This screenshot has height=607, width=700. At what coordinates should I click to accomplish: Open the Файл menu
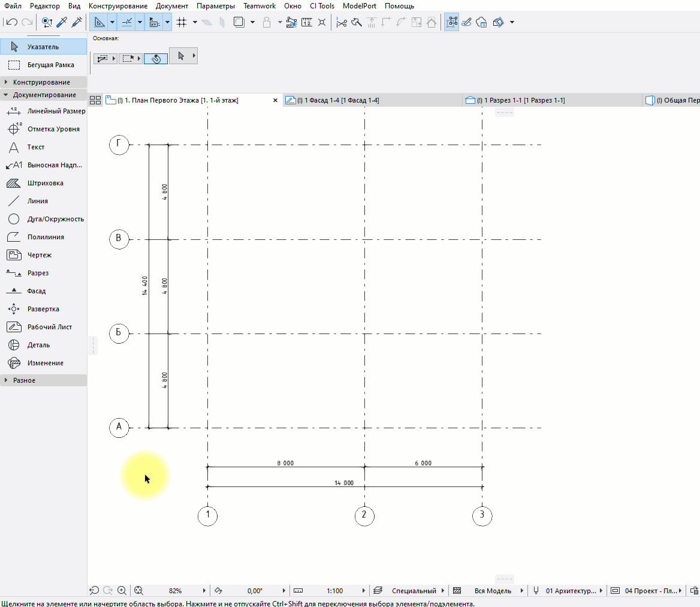pyautogui.click(x=13, y=6)
